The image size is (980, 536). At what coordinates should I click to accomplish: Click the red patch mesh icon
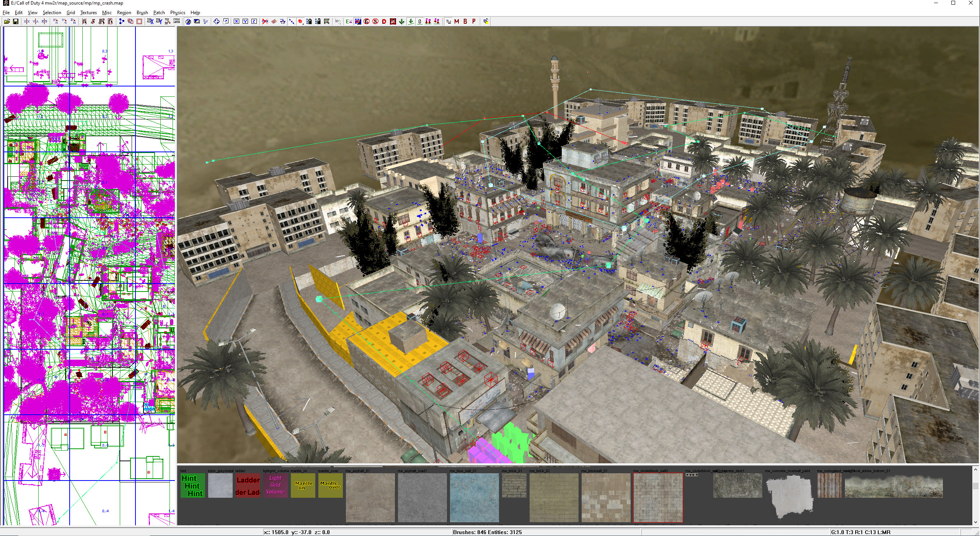click(x=274, y=21)
